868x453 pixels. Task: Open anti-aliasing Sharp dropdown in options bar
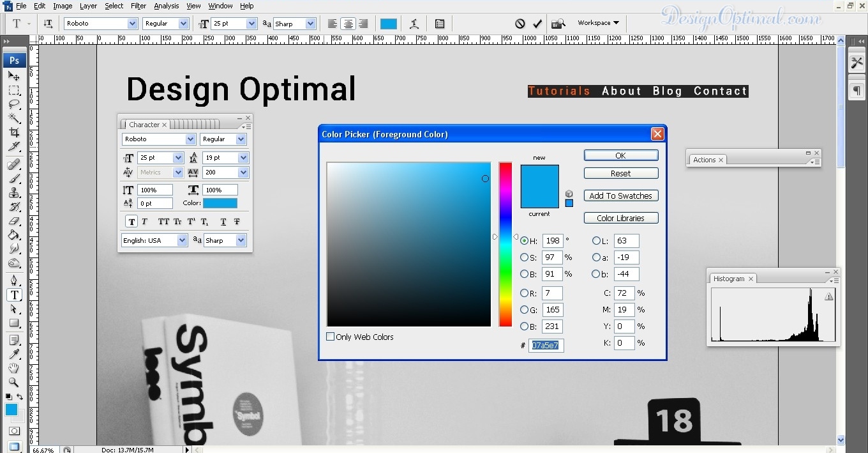(x=311, y=24)
